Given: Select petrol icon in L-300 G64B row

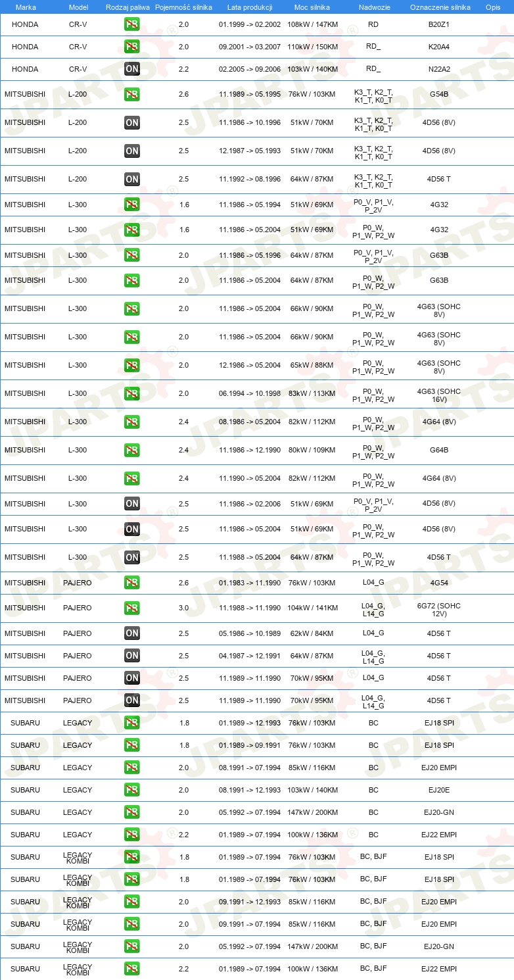Looking at the screenshot, I should click(x=132, y=450).
